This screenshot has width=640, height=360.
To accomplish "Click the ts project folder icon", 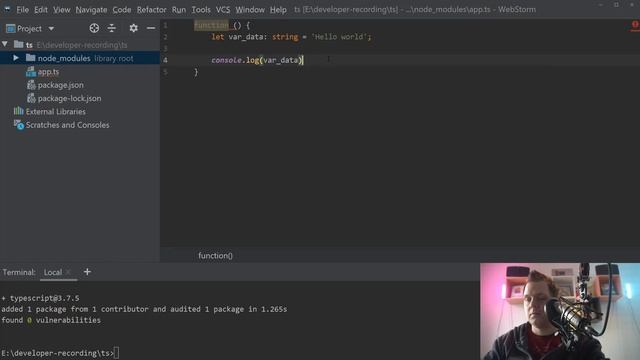I will pyautogui.click(x=18, y=44).
